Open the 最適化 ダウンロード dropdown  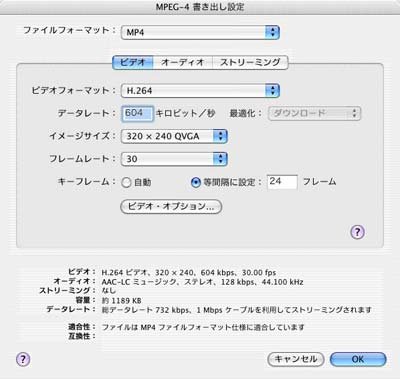(x=314, y=113)
